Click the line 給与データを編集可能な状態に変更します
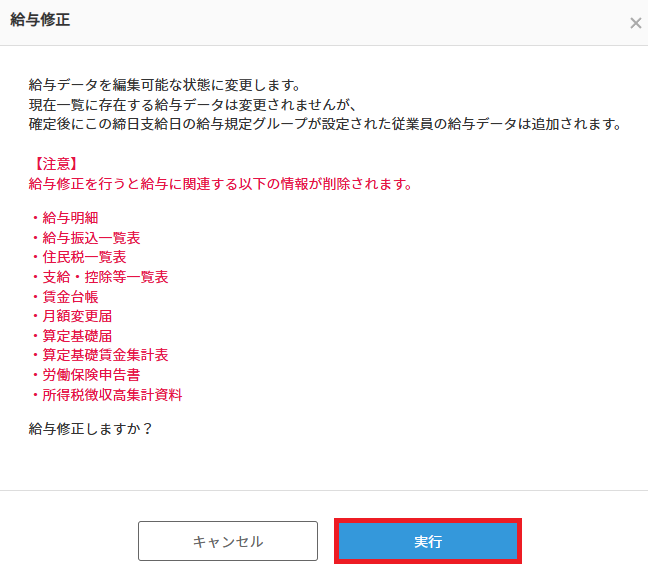This screenshot has width=648, height=568. click(x=165, y=85)
